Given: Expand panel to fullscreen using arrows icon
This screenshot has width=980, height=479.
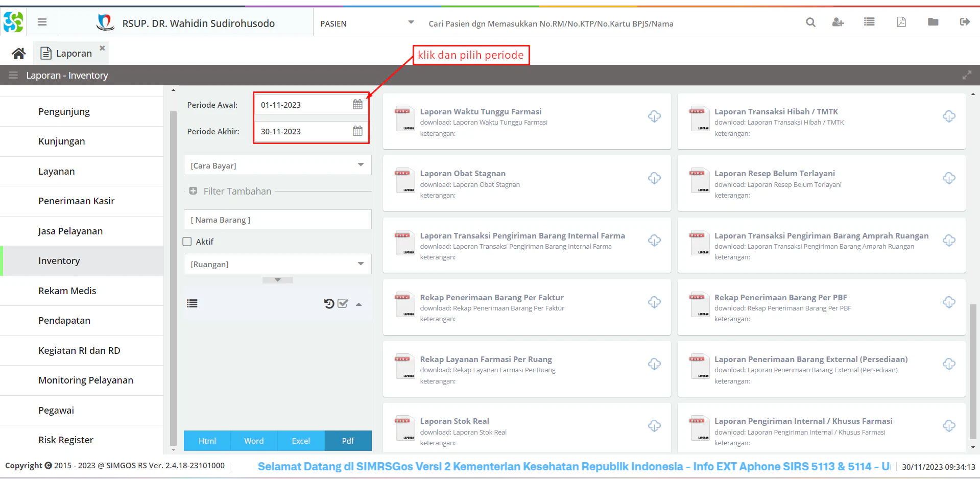Looking at the screenshot, I should coord(967,75).
